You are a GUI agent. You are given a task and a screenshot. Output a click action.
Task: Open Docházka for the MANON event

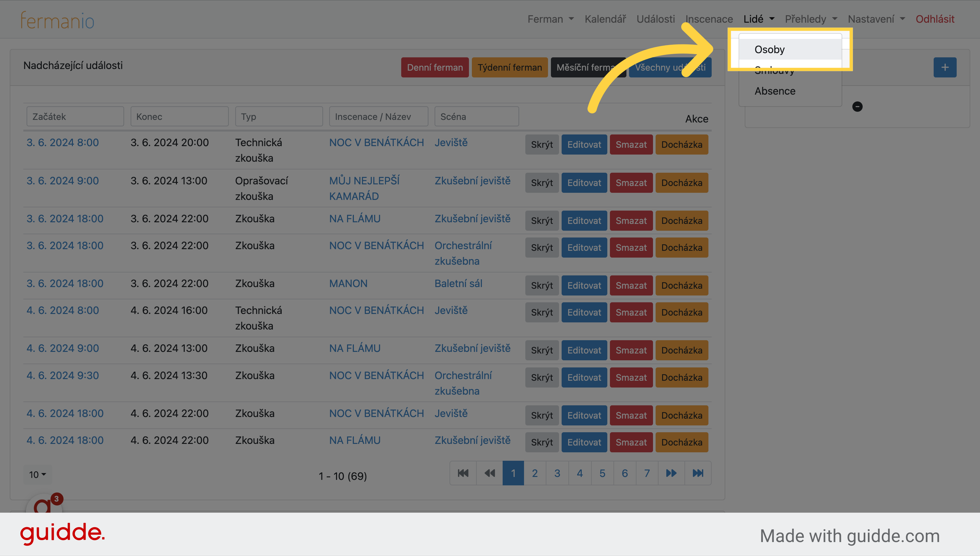[x=682, y=285]
